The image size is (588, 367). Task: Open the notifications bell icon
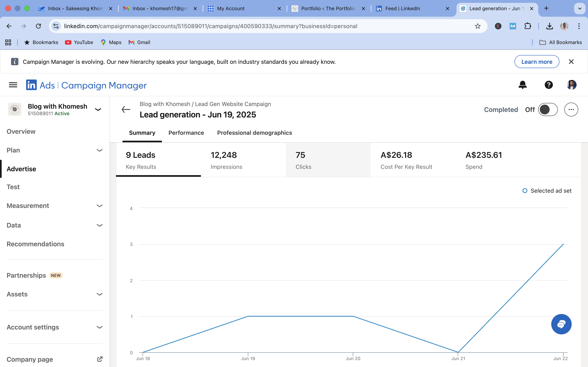pyautogui.click(x=522, y=85)
